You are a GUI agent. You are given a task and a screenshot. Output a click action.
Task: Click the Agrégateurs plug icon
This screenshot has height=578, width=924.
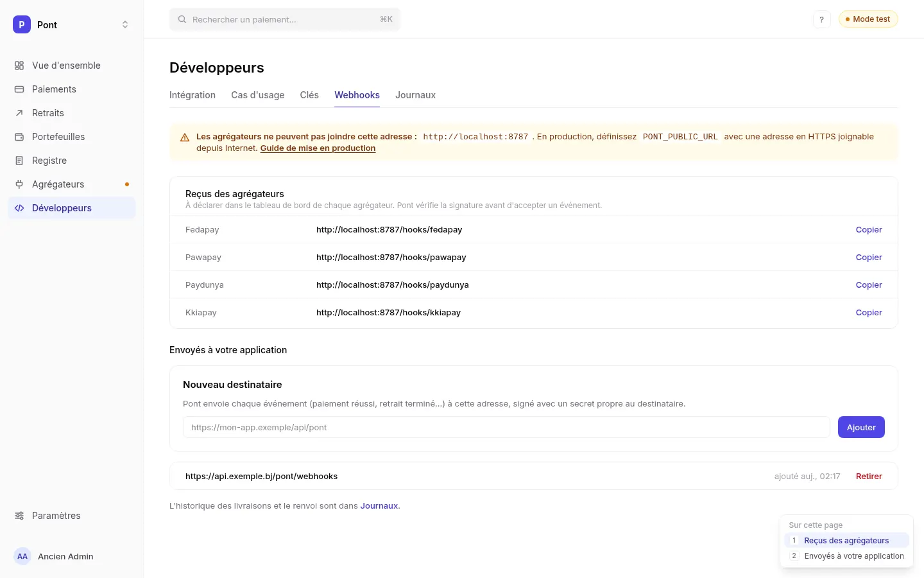click(19, 184)
